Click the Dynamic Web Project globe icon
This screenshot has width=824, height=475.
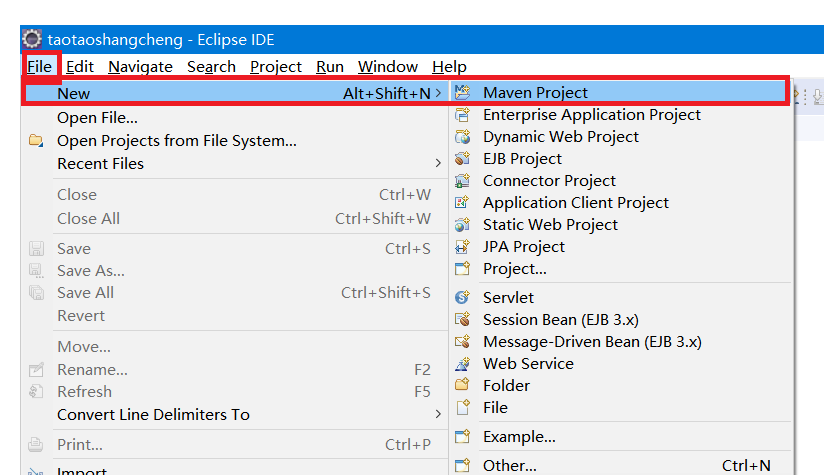click(x=462, y=137)
